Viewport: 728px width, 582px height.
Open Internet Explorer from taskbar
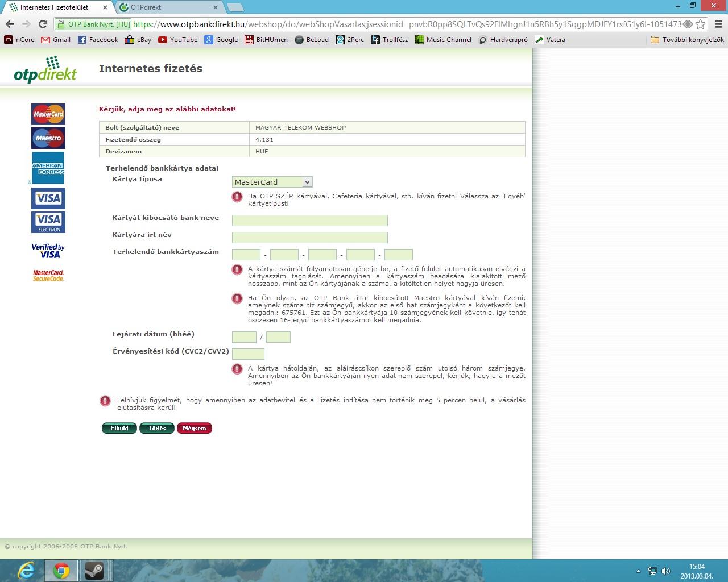point(26,571)
